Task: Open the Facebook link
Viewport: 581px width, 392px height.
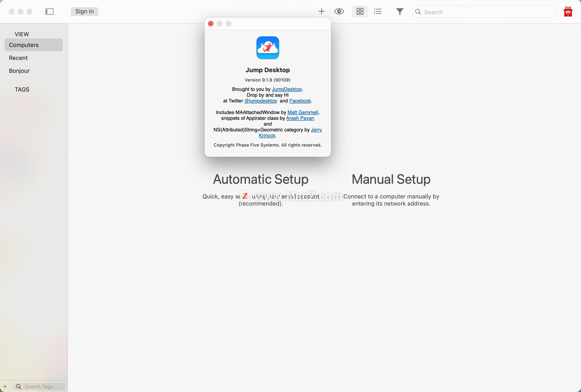Action: click(x=300, y=101)
